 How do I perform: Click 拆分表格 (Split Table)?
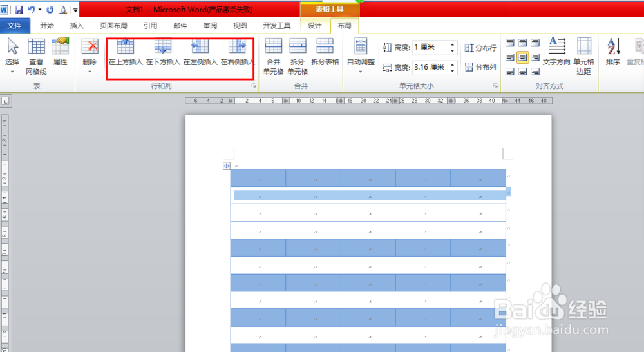click(x=325, y=52)
